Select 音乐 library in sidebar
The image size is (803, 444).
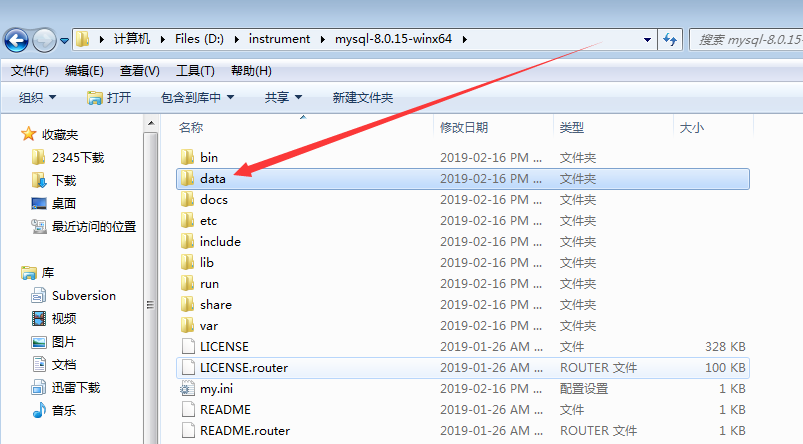pyautogui.click(x=54, y=410)
